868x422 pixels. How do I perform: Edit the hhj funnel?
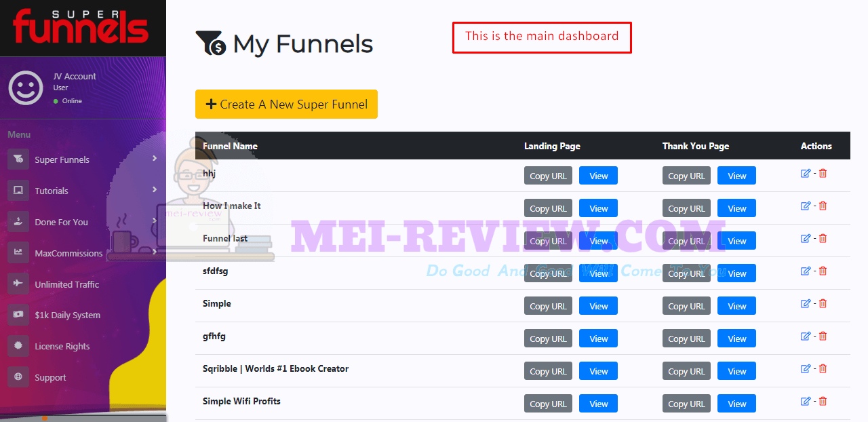(x=806, y=174)
